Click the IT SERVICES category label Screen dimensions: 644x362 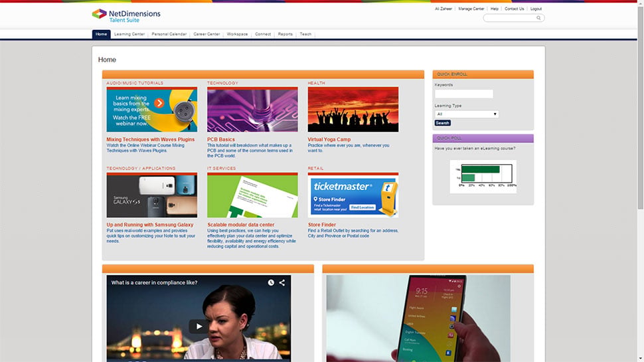coord(221,169)
